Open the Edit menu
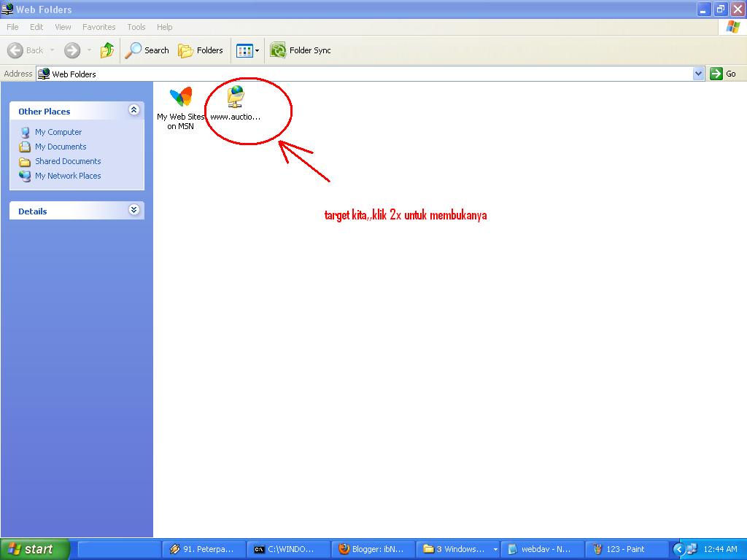 tap(36, 27)
